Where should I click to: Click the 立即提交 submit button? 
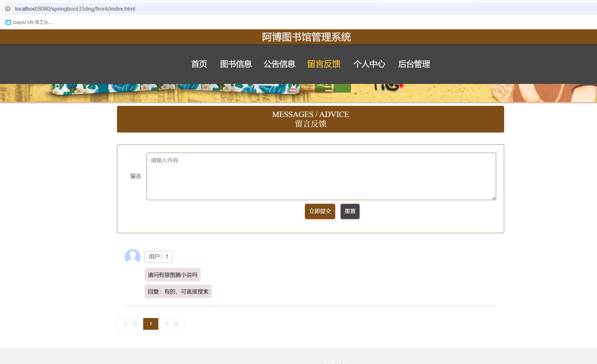(x=320, y=211)
